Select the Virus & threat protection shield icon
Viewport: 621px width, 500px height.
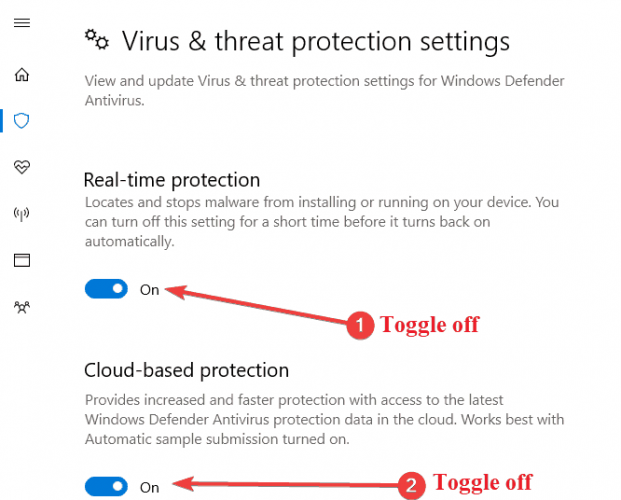pyautogui.click(x=21, y=120)
